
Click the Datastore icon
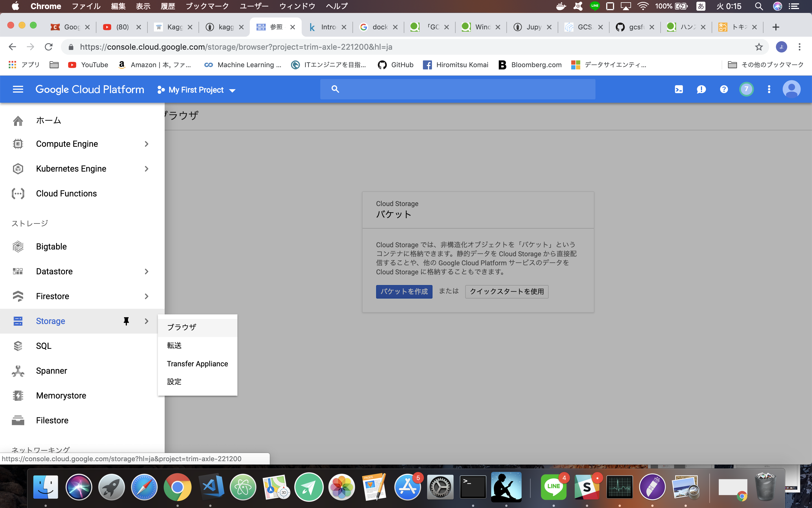tap(18, 271)
